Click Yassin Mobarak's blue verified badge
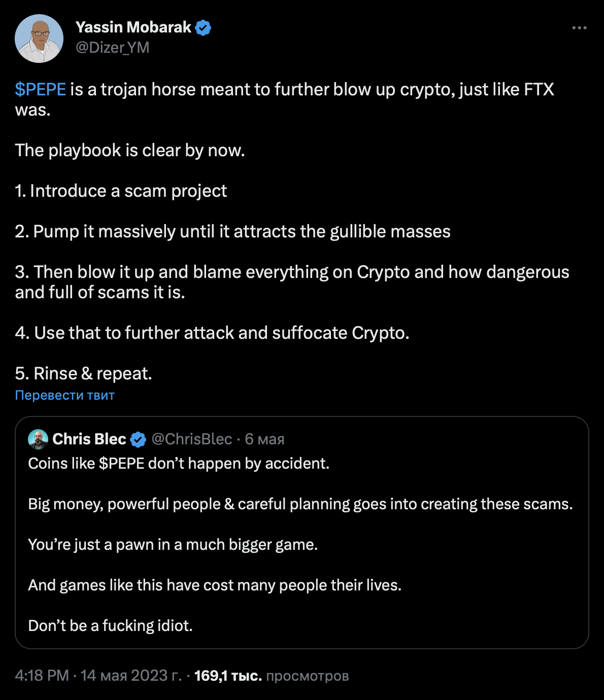The width and height of the screenshot is (604, 700). [204, 28]
